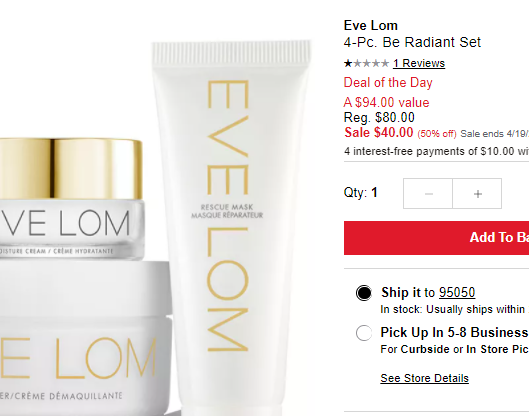Add the Eve Lom set to bag
Viewport: 529px width, 416px height.
(x=437, y=238)
